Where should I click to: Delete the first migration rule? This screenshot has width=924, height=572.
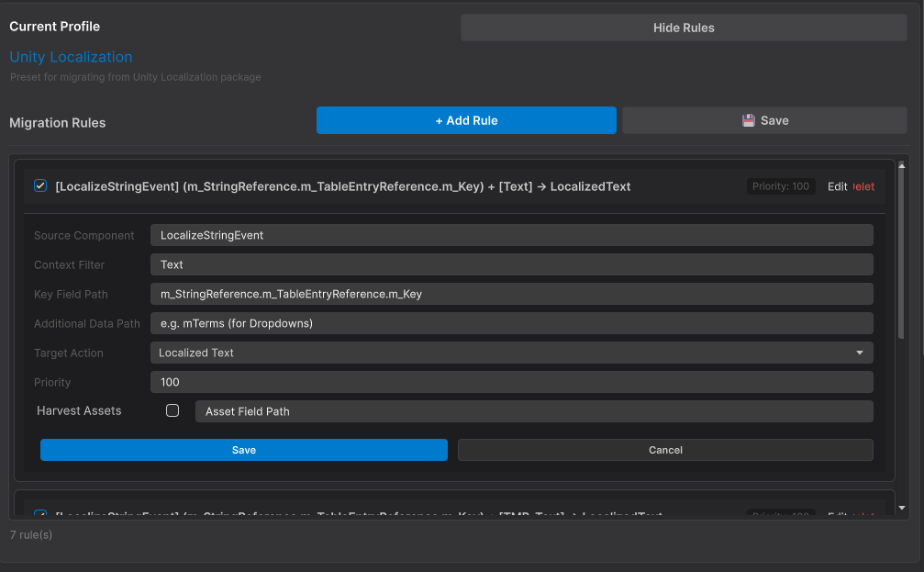point(863,185)
